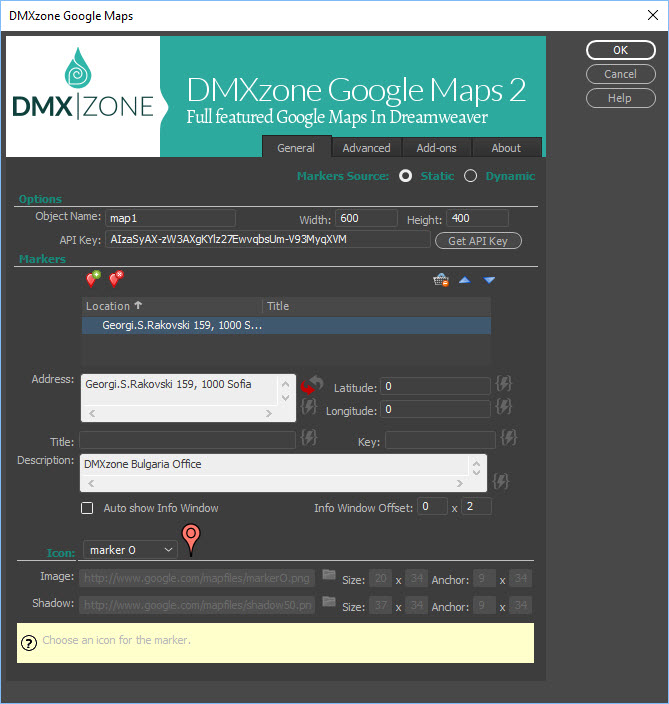Viewport: 669px width, 704px height.
Task: Click the Title column header
Action: 376,306
